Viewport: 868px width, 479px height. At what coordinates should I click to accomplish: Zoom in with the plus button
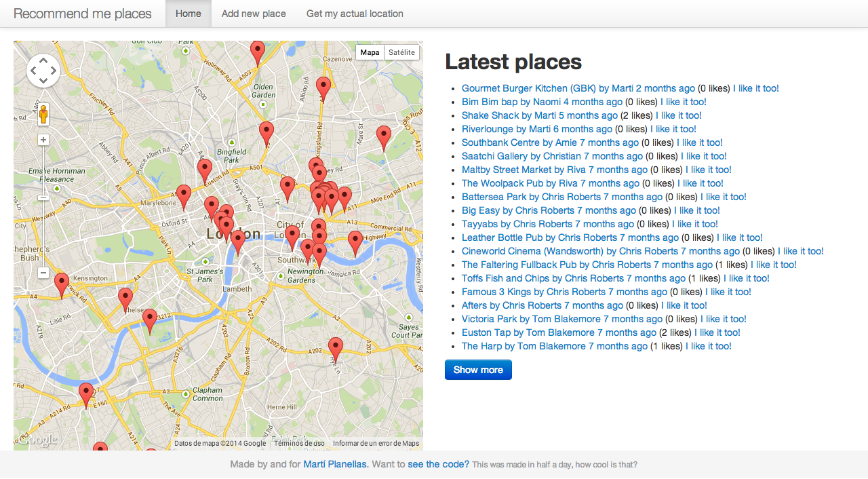(x=43, y=140)
